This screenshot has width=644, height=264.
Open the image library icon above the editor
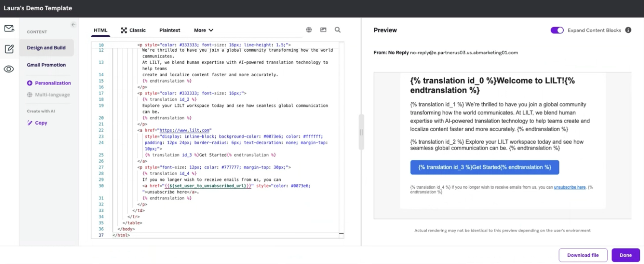(x=323, y=30)
